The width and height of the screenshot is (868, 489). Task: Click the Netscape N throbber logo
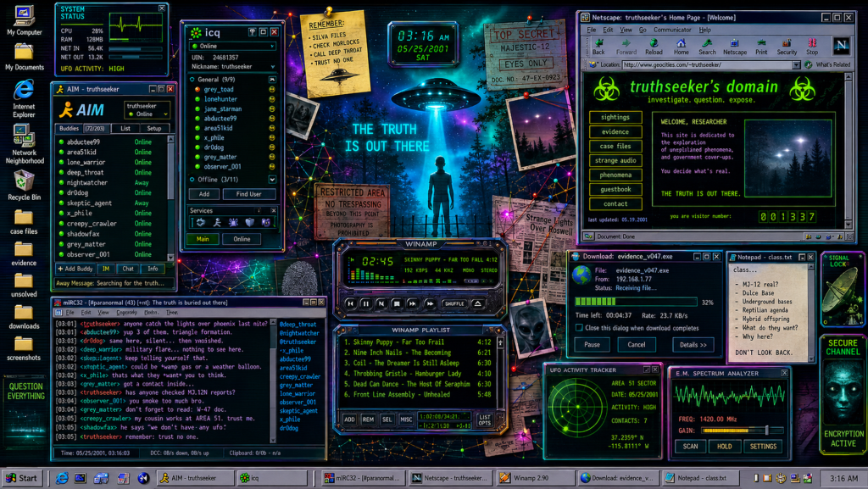pos(842,46)
